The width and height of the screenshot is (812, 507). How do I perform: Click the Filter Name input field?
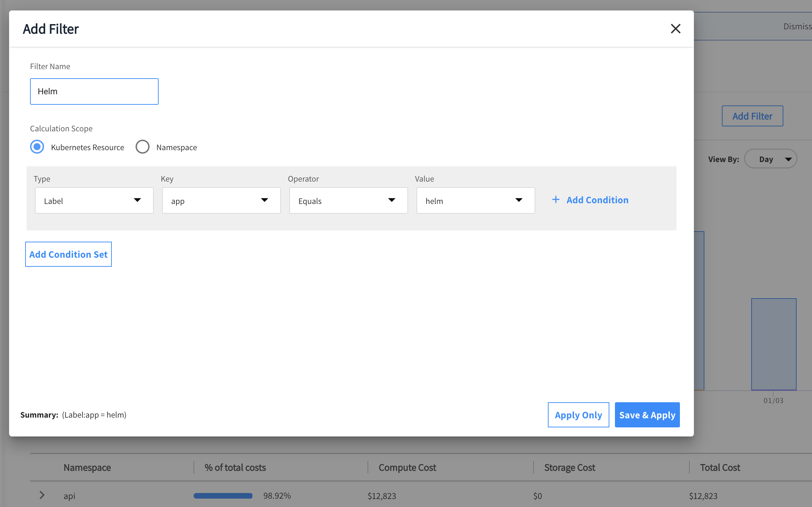(94, 91)
